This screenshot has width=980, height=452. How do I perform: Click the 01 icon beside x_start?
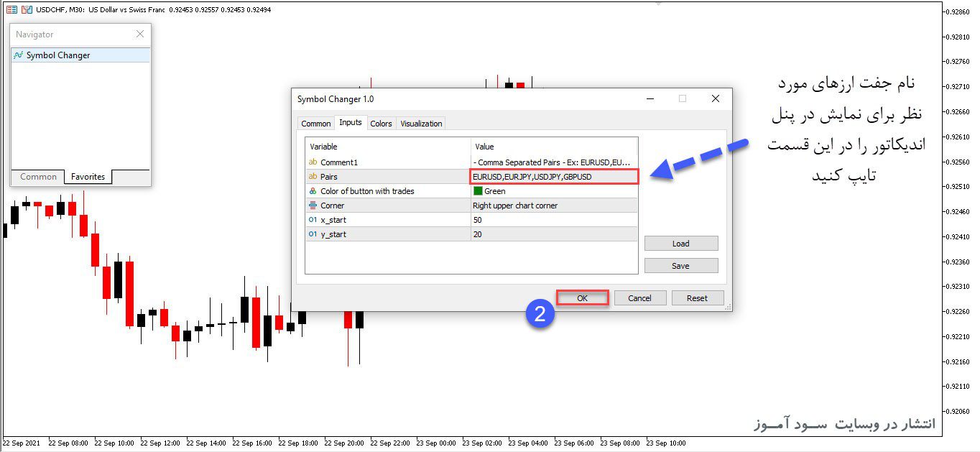313,220
